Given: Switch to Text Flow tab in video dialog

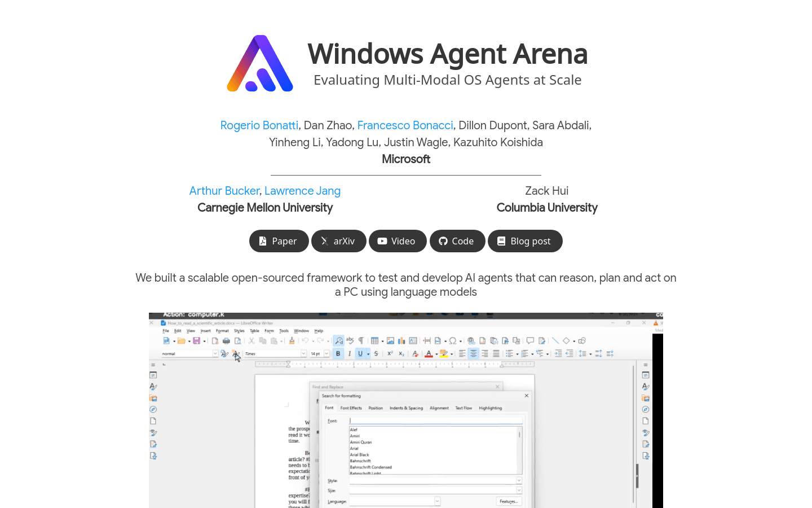Looking at the screenshot, I should [464, 408].
